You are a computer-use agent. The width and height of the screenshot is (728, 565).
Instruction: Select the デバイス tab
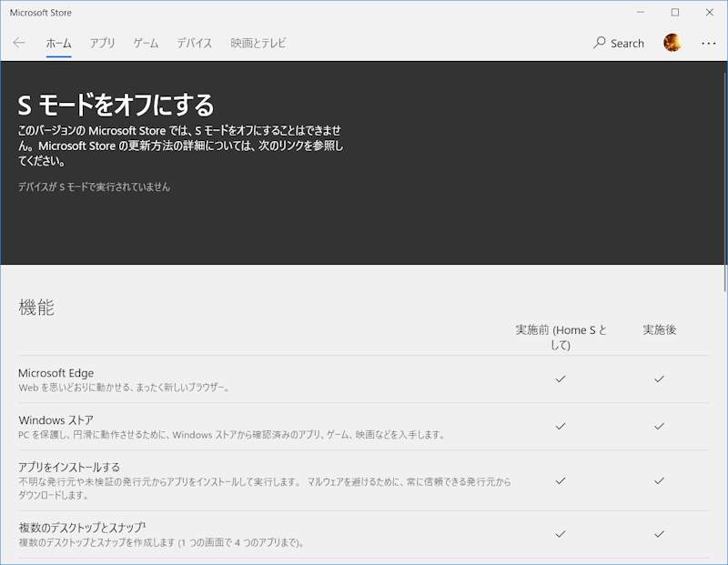pyautogui.click(x=194, y=43)
